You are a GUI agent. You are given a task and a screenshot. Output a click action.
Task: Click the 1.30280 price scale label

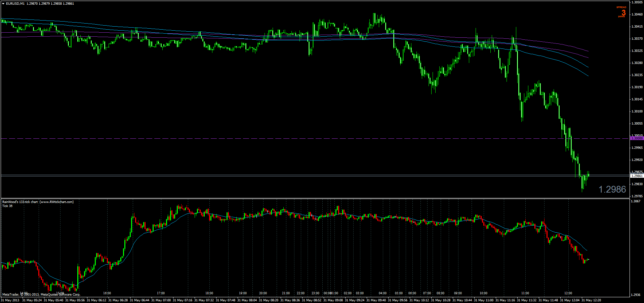[x=637, y=63]
